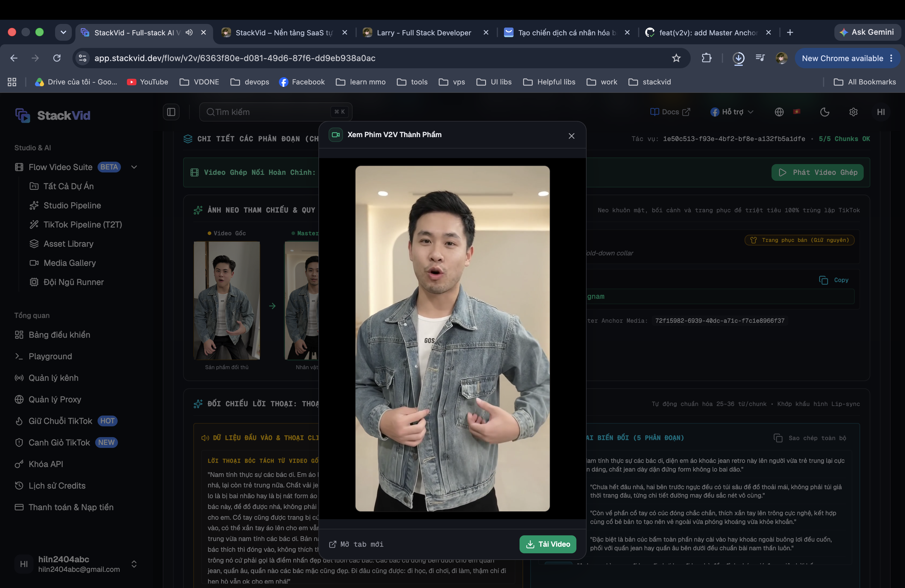Open Studio Pipeline in sidebar
Screen dimensions: 905x588
[x=72, y=205]
